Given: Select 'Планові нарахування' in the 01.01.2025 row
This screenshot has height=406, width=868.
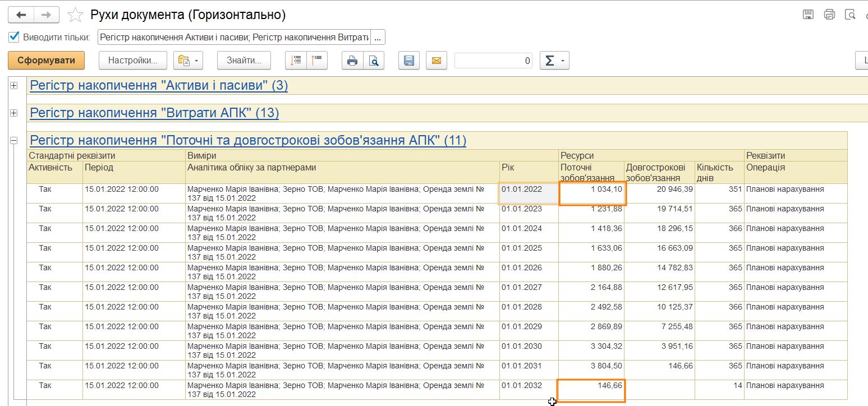Looking at the screenshot, I should click(x=796, y=252).
